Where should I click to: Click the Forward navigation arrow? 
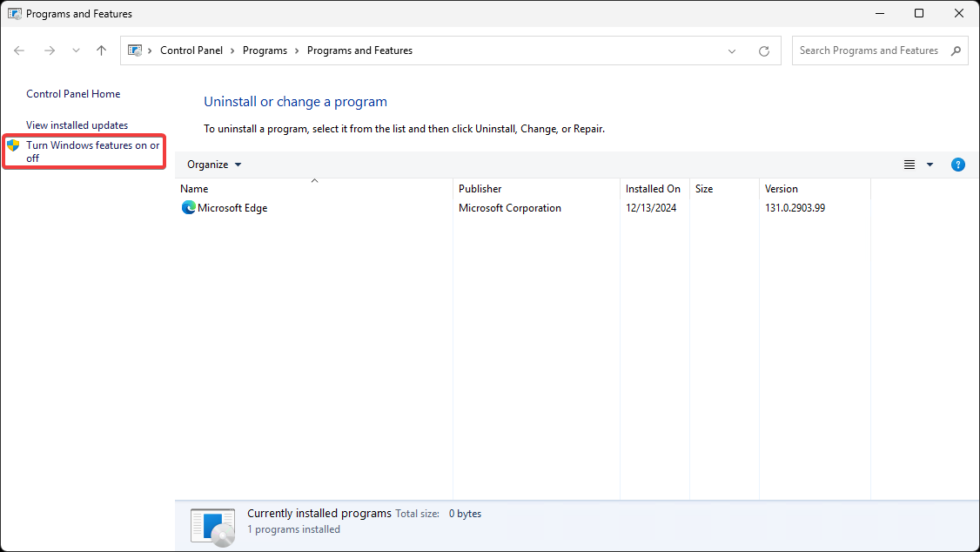(50, 50)
